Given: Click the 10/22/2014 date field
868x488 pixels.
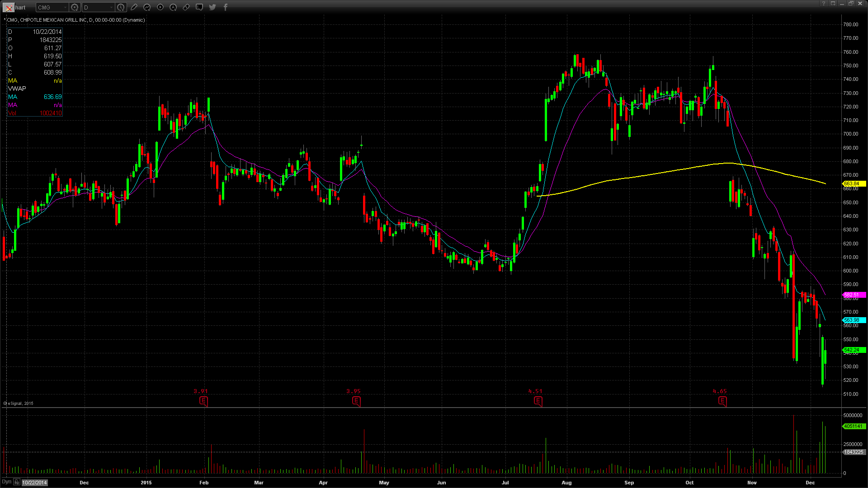Looking at the screenshot, I should coord(35,483).
